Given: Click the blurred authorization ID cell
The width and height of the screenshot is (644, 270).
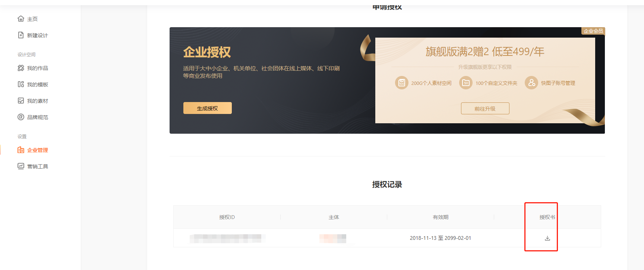Looking at the screenshot, I should click(x=227, y=238).
